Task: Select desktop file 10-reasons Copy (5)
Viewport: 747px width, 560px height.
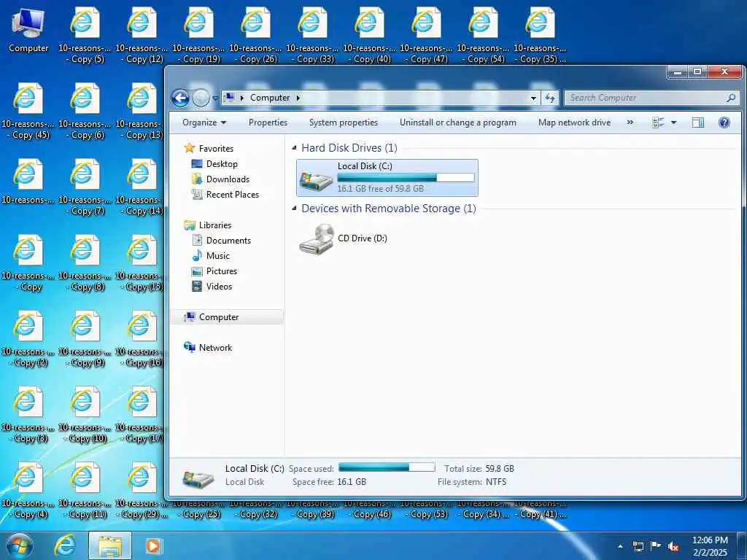Action: (x=85, y=35)
